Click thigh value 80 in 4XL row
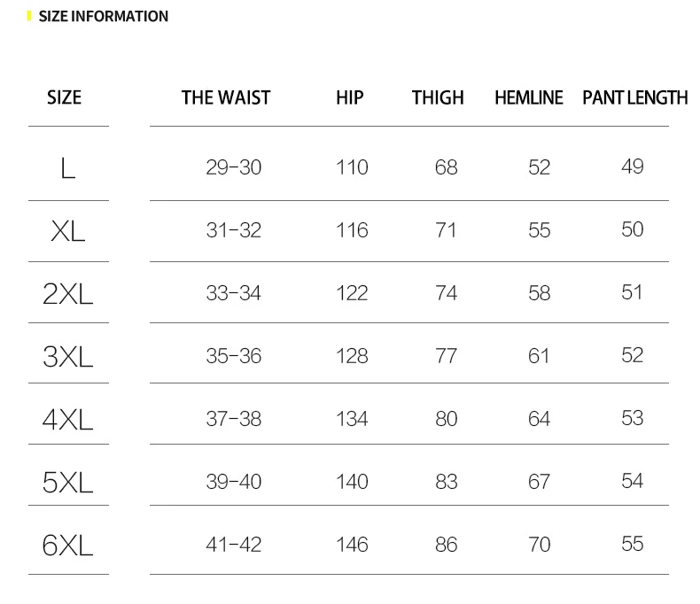The width and height of the screenshot is (700, 604). 447,419
